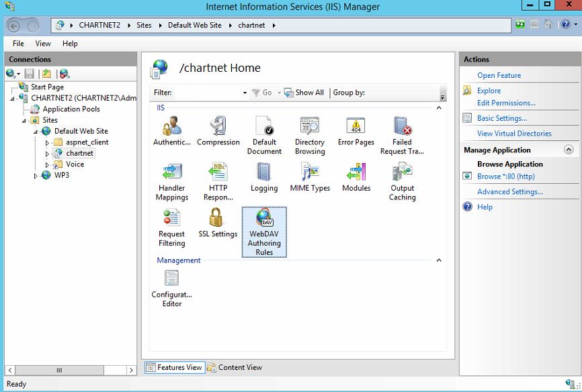
Task: Collapse the Management group section
Action: pos(439,260)
